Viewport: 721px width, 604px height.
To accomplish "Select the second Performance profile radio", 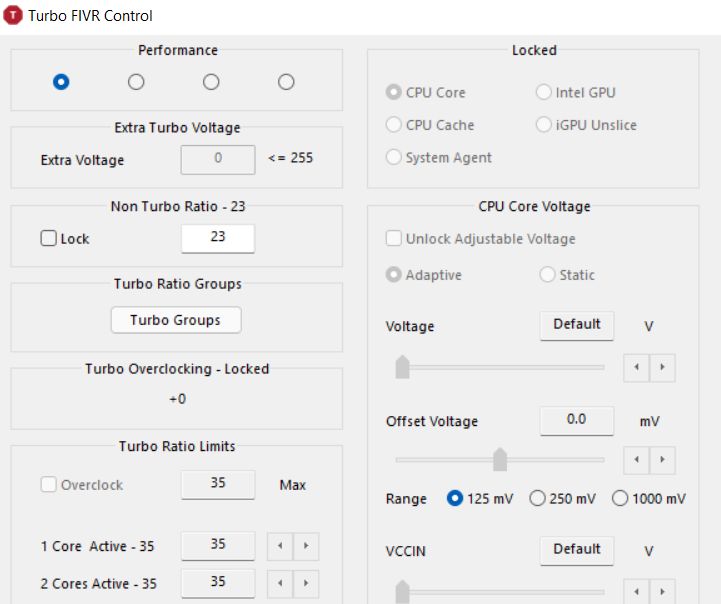I will click(x=136, y=82).
